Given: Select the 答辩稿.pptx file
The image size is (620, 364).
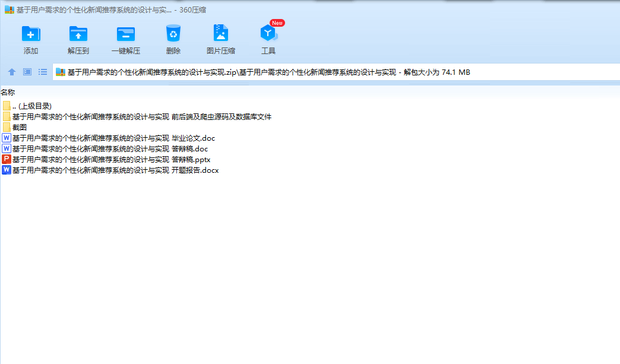Looking at the screenshot, I should click(106, 159).
